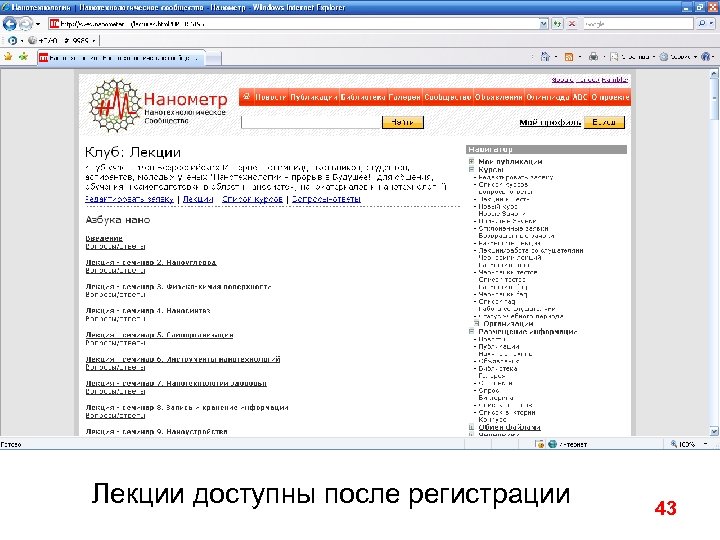This screenshot has height=540, width=720.
Task: Open Вопросы/ответы link under lecture 8
Action: 115,415
